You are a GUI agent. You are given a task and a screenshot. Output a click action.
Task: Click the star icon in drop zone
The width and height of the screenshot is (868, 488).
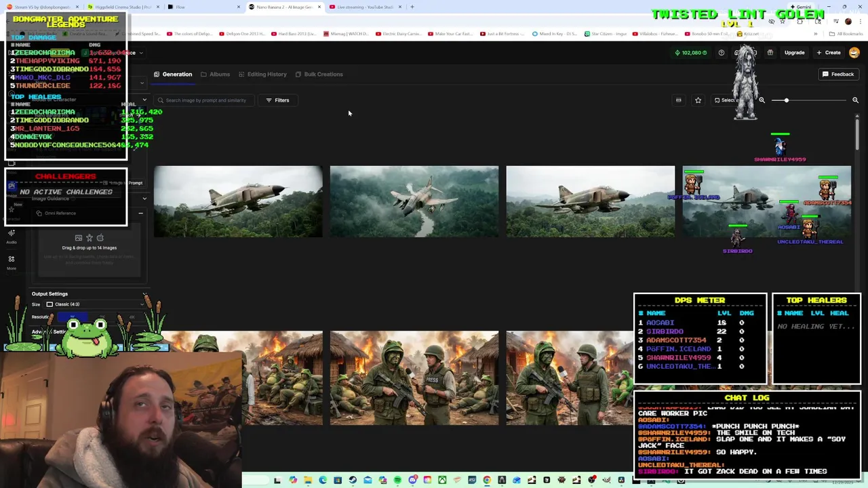click(90, 238)
